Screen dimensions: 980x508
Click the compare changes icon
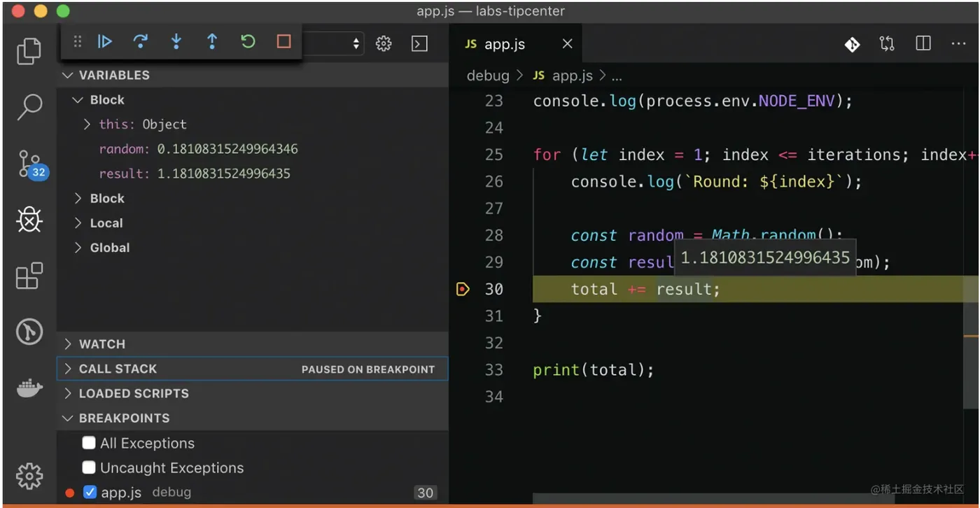pyautogui.click(x=887, y=44)
